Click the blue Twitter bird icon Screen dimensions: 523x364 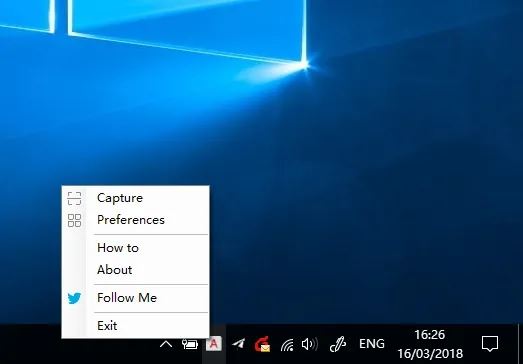[x=74, y=298]
